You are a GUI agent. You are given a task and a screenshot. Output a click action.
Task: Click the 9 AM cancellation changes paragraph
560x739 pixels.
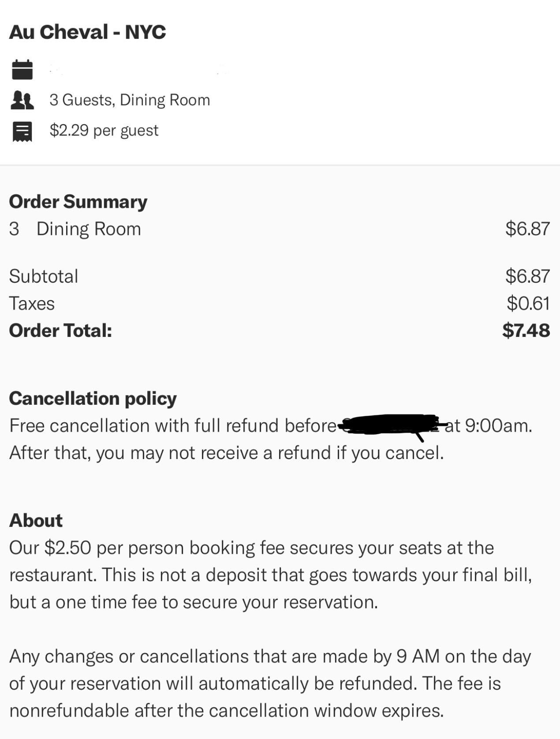click(270, 683)
